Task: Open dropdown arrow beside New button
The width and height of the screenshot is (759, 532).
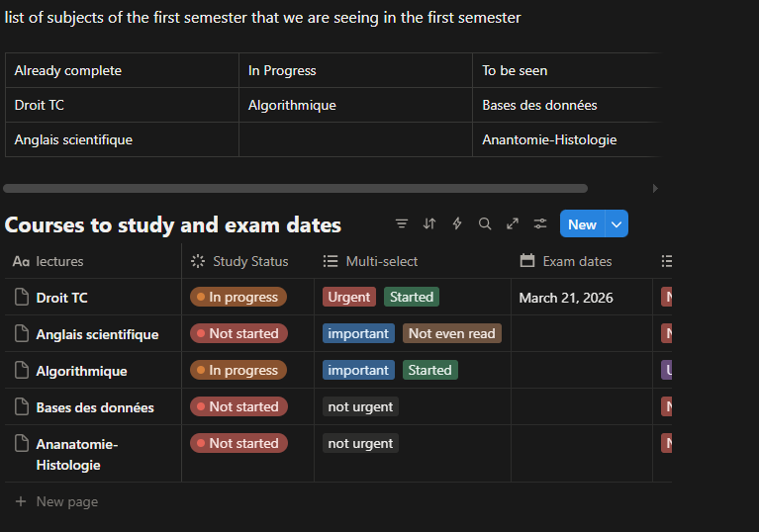Action: click(617, 223)
